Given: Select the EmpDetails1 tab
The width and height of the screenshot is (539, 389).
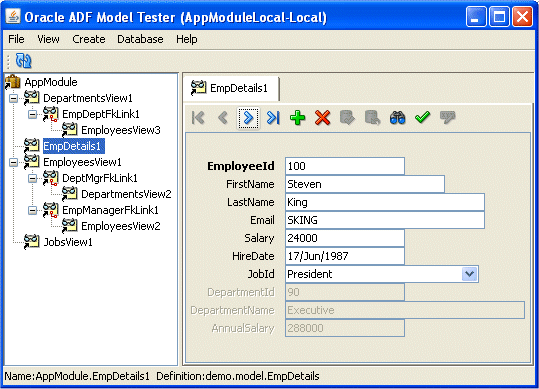Looking at the screenshot, I should [231, 88].
